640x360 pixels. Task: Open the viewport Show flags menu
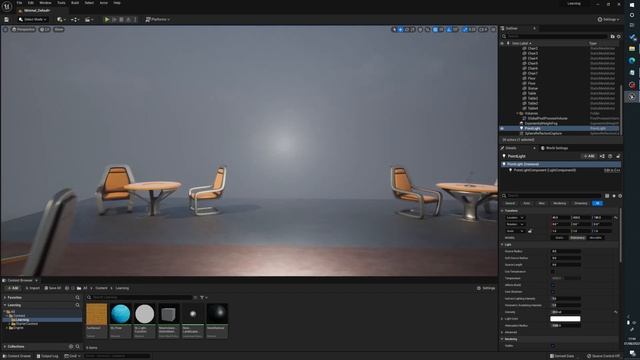point(59,29)
